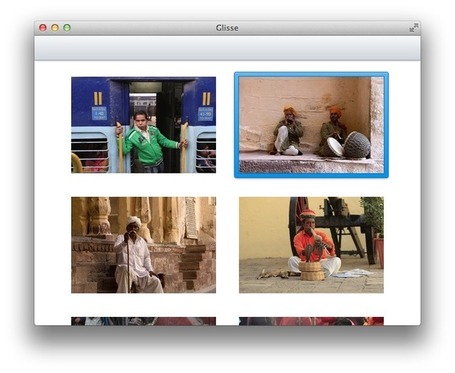This screenshot has width=455, height=373.
Task: Select the man in train doorway photo
Action: click(143, 125)
